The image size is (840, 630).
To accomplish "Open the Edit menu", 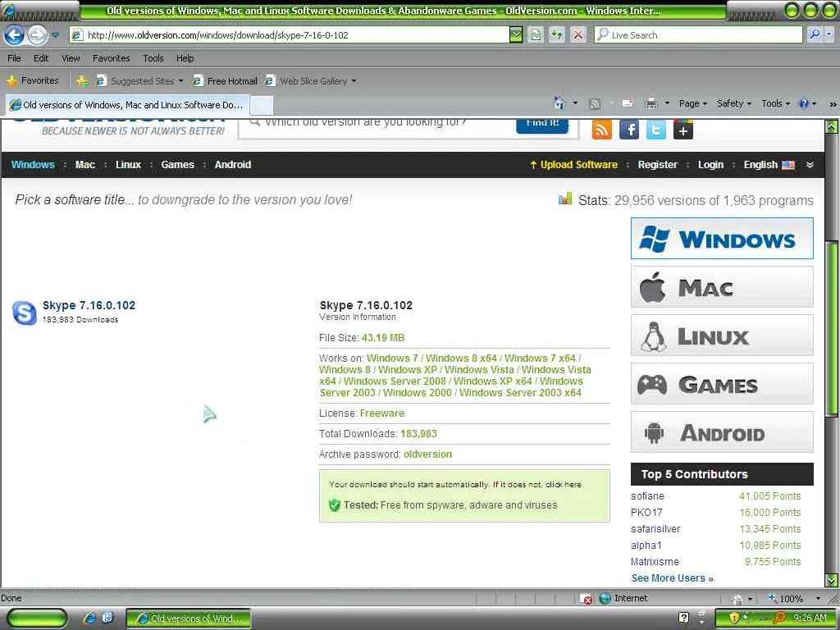I will pyautogui.click(x=41, y=58).
